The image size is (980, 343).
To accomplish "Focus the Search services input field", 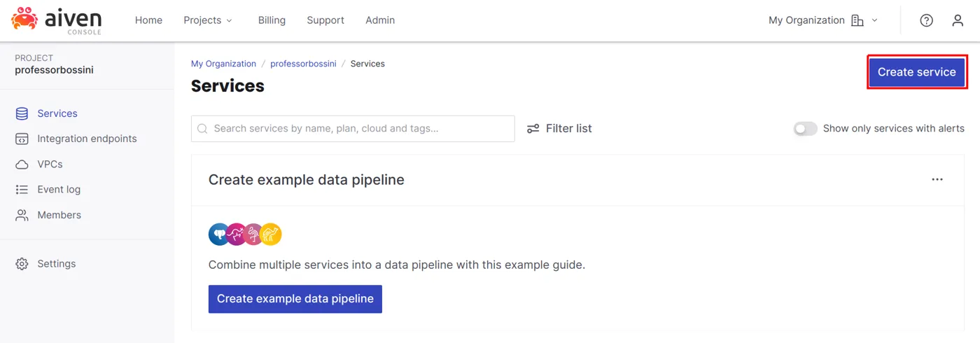I will (353, 129).
